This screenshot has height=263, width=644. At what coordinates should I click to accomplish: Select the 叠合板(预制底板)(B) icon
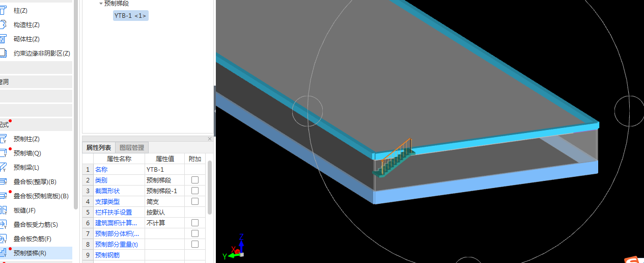4,196
